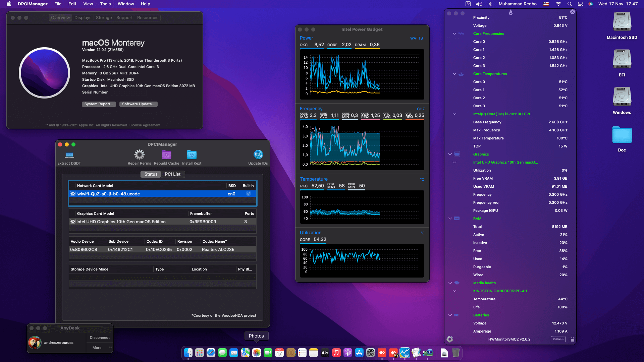Open the Windows drive on desktop
This screenshot has height=362, width=644.
pos(622,97)
